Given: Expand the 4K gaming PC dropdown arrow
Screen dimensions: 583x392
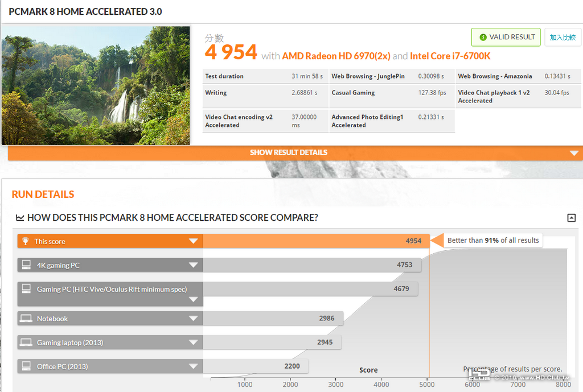Looking at the screenshot, I should pyautogui.click(x=194, y=265).
